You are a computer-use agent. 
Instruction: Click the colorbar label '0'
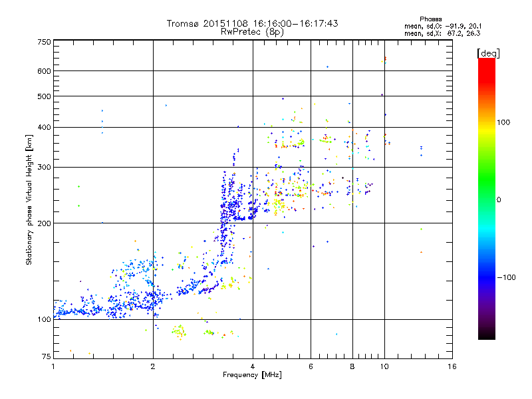[x=499, y=200]
